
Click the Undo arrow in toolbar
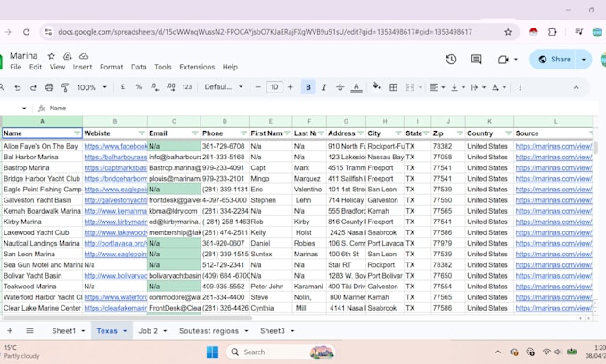tap(18, 87)
